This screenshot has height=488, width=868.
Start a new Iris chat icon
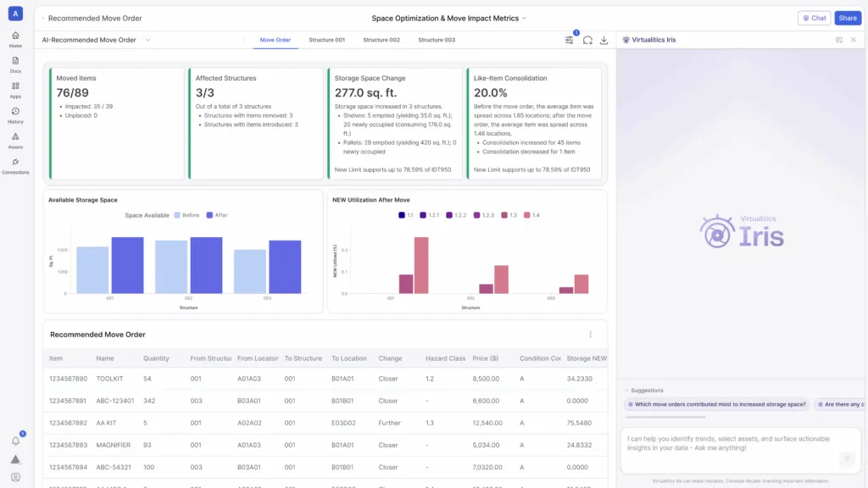pos(839,40)
